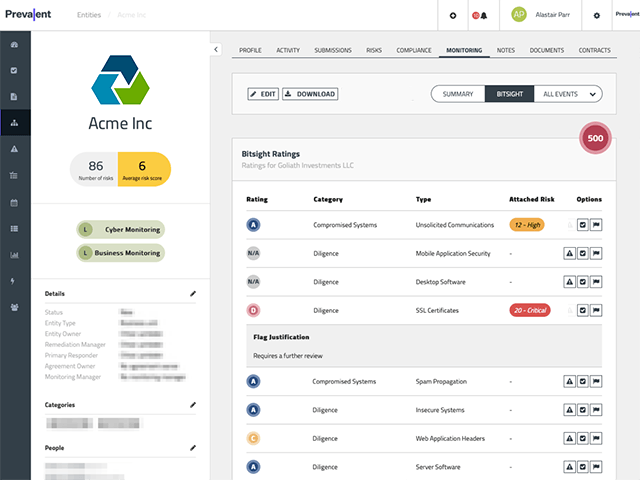Open the dashboard icon in left sidebar
The height and width of the screenshot is (480, 640).
tap(14, 45)
